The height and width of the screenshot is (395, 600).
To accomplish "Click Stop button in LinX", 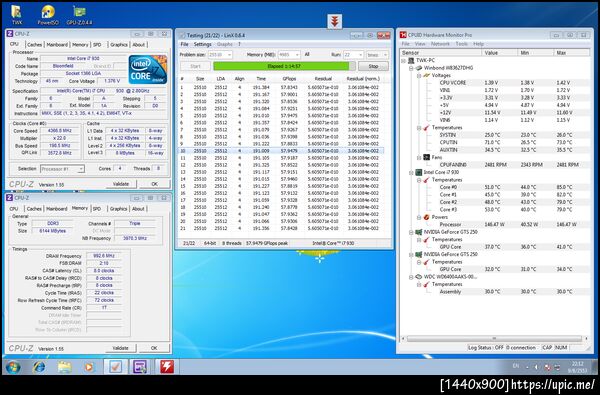I will 373,66.
